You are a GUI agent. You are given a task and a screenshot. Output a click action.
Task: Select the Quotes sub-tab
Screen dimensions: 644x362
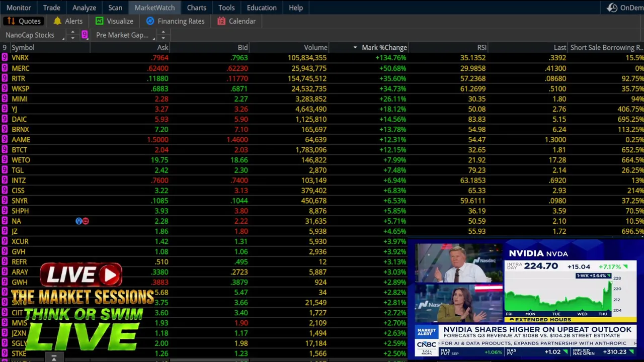(x=24, y=21)
